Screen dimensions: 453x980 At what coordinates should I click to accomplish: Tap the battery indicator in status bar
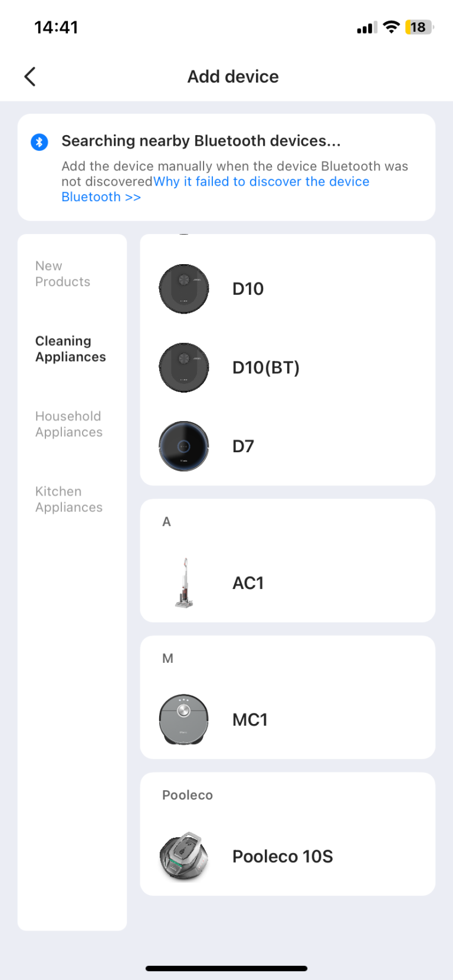coord(419,27)
